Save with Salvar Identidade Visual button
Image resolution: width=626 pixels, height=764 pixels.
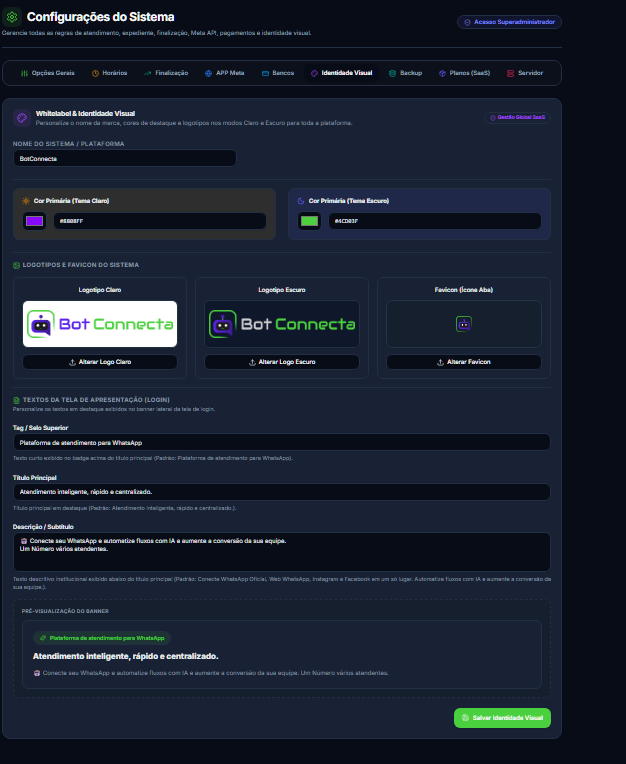(502, 718)
